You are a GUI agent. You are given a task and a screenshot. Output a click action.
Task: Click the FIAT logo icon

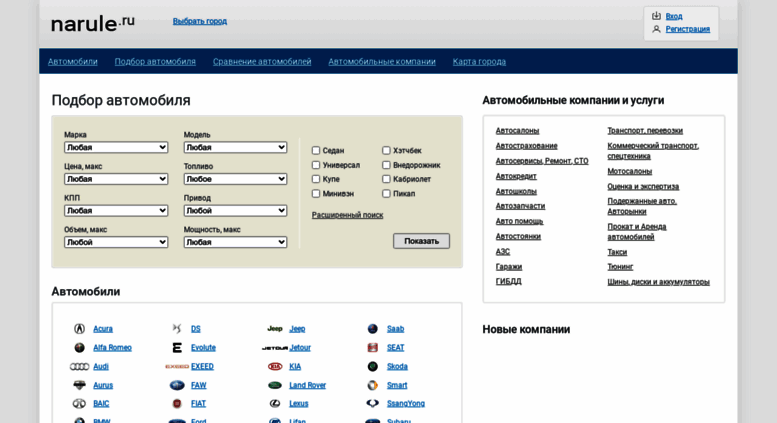coord(177,404)
